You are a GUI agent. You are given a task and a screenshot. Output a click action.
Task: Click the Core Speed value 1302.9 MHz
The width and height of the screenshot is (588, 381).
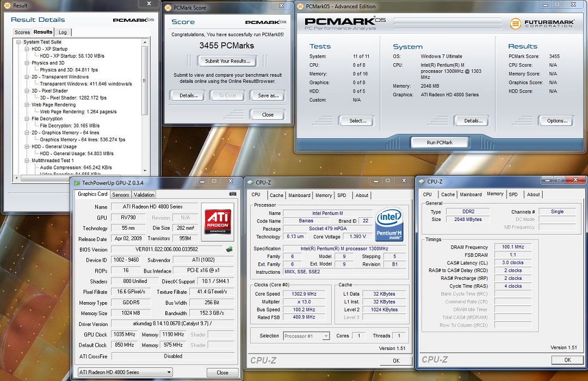pos(304,294)
